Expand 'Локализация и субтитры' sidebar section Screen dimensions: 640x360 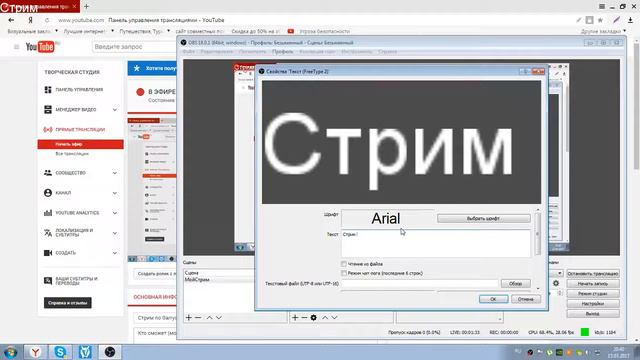pyautogui.click(x=115, y=233)
